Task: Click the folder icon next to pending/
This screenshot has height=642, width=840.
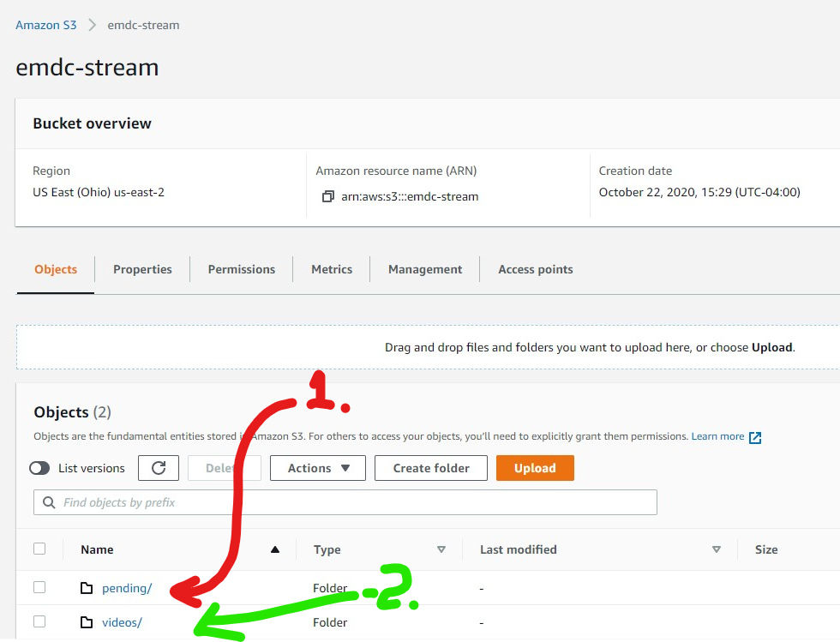Action: click(87, 588)
